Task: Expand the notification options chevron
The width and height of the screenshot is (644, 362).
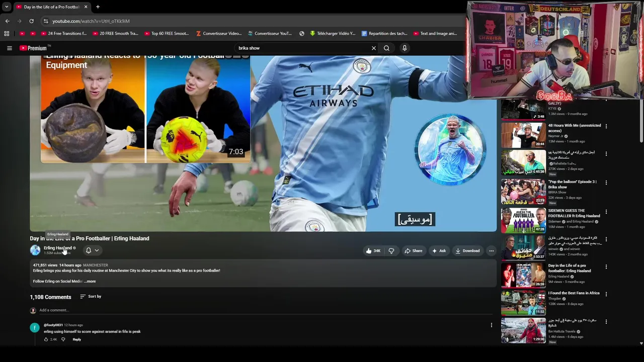Action: [x=97, y=250]
